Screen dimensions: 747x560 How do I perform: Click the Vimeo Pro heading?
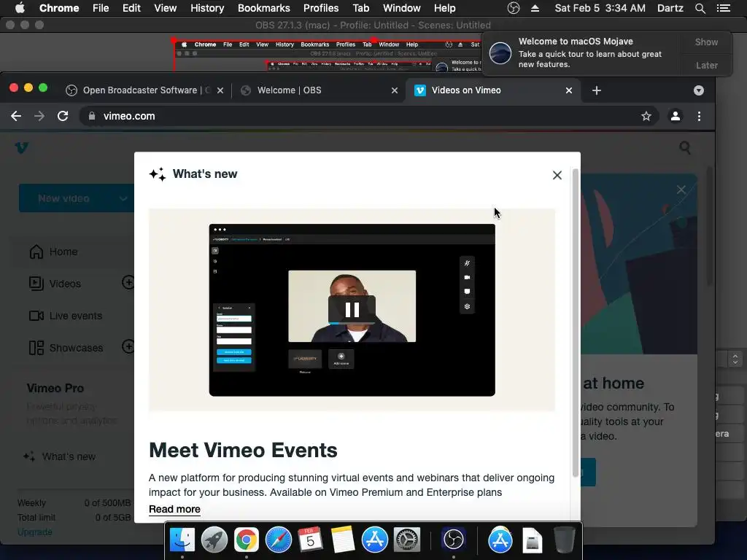coord(55,388)
